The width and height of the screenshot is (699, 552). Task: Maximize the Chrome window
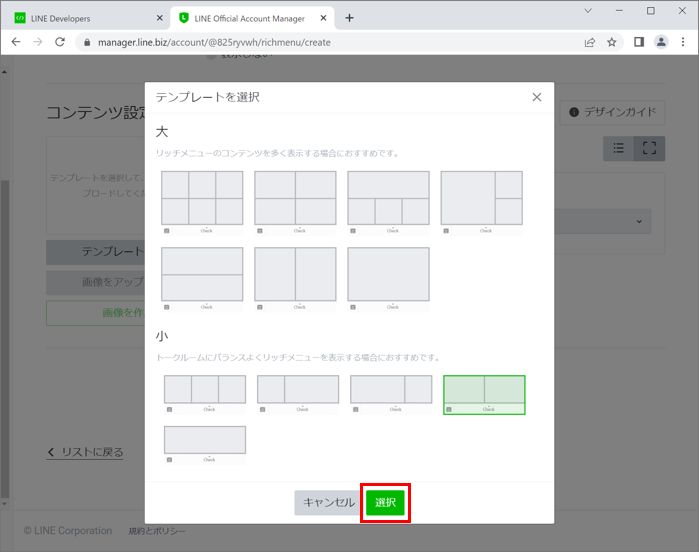(x=651, y=11)
